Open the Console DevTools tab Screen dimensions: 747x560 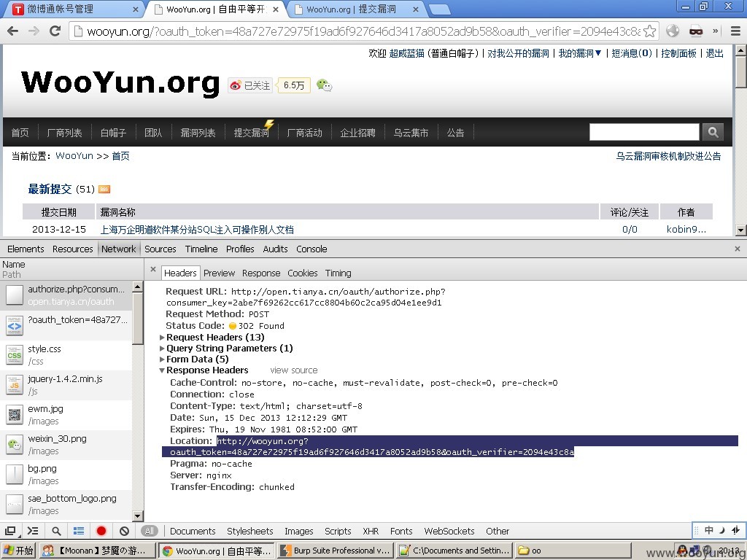[311, 249]
